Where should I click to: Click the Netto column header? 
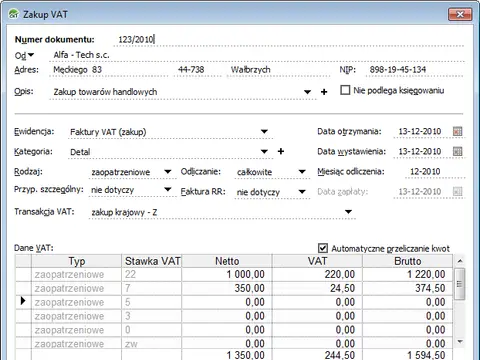click(227, 261)
